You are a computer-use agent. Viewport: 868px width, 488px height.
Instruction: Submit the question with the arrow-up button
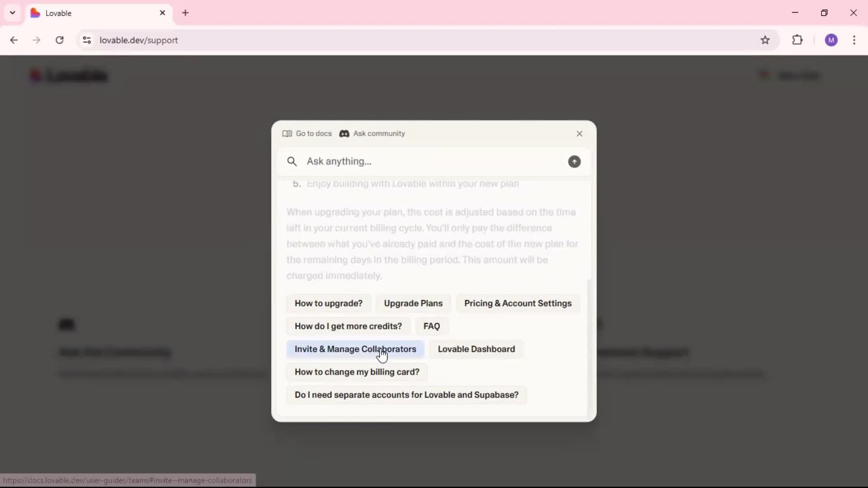click(574, 161)
